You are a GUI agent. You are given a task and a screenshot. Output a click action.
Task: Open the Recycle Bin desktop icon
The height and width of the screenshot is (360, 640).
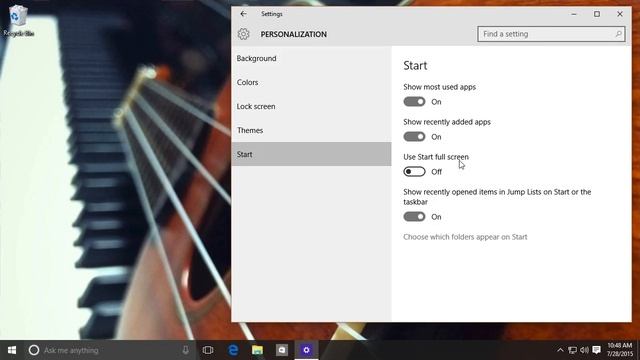point(18,20)
